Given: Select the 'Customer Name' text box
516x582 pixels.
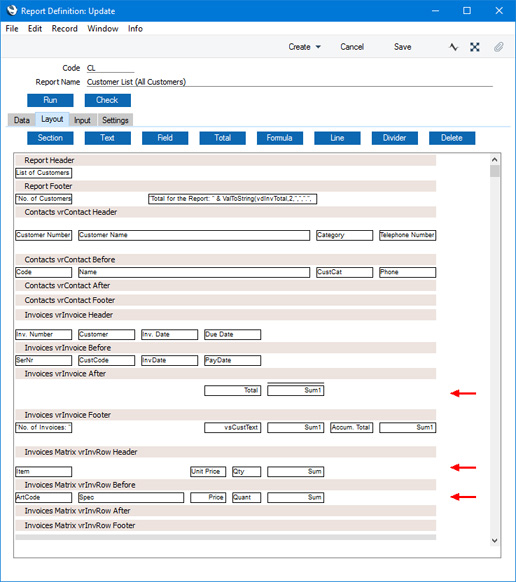Looking at the screenshot, I should 194,235.
